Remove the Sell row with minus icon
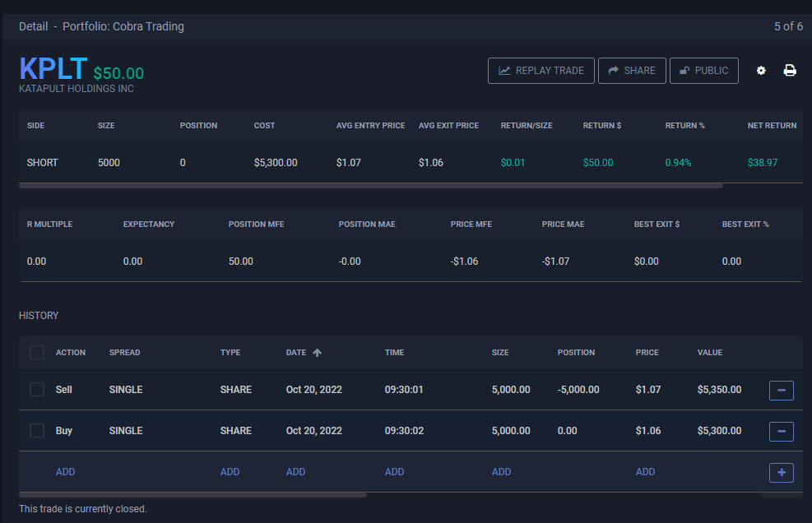The height and width of the screenshot is (523, 812). pyautogui.click(x=781, y=390)
